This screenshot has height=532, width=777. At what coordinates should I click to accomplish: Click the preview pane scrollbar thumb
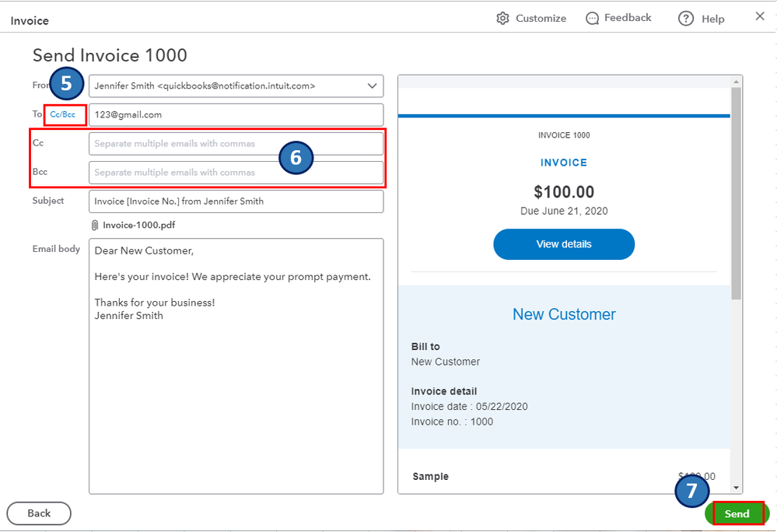[736, 194]
